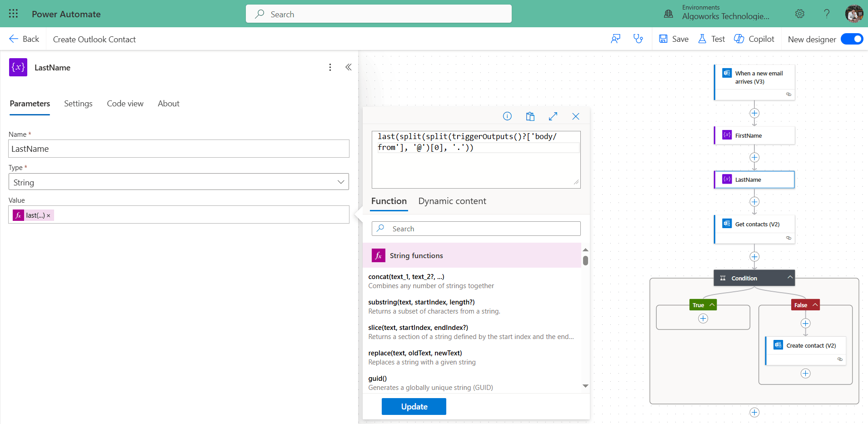Switch to the Parameters tab
The height and width of the screenshot is (424, 868).
[x=30, y=104]
